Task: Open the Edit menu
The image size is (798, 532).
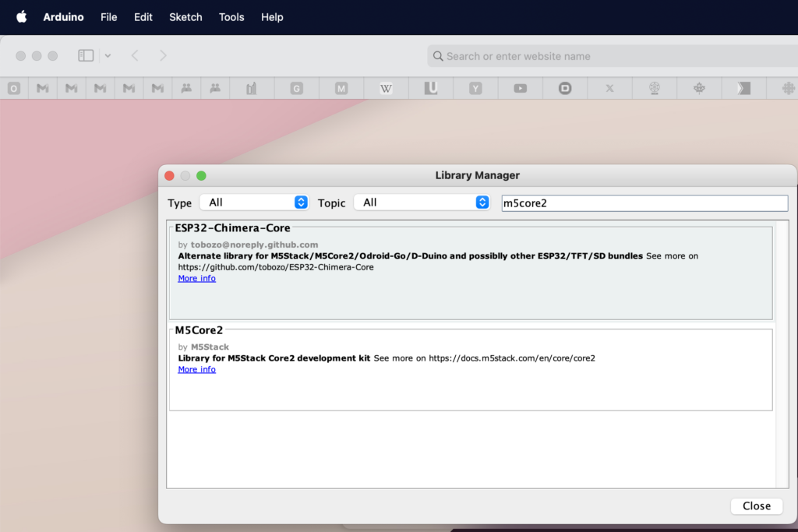Action: 143,17
